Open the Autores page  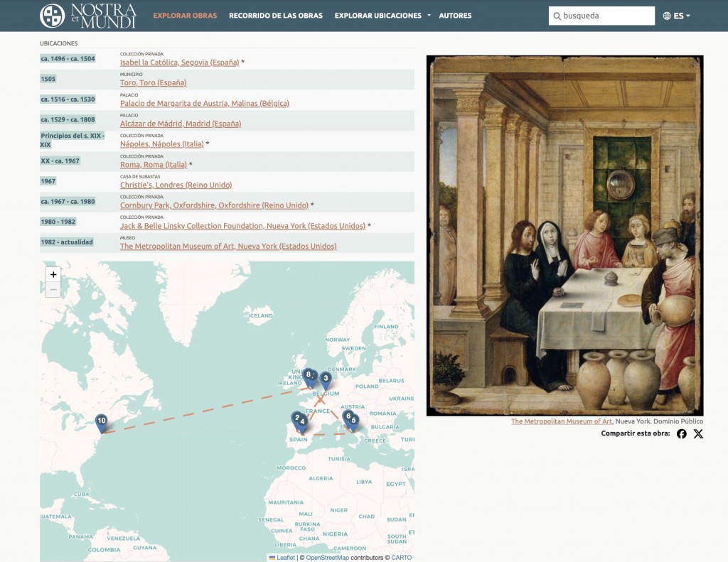pyautogui.click(x=455, y=16)
